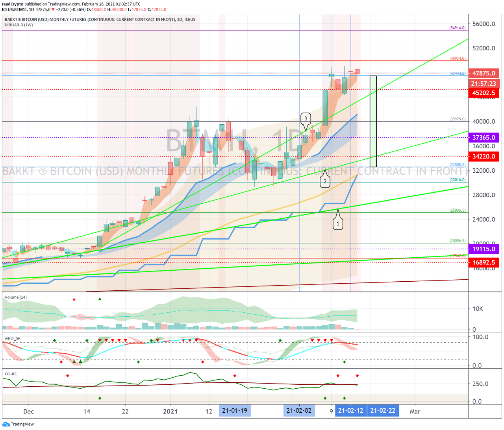The width and height of the screenshot is (504, 430).
Task: Select the 21-02-12 date marker
Action: pos(351,411)
